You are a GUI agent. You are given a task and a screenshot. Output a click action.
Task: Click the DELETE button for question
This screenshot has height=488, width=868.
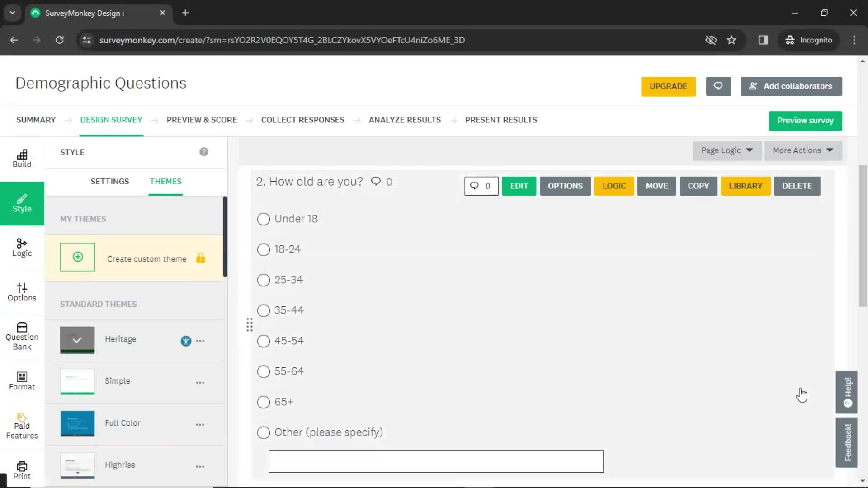797,185
